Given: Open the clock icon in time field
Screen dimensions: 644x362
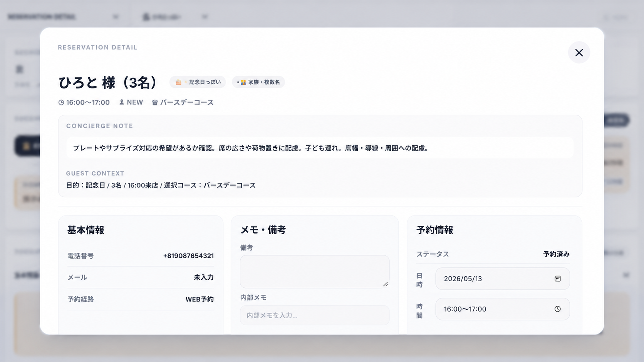Looking at the screenshot, I should tap(557, 309).
